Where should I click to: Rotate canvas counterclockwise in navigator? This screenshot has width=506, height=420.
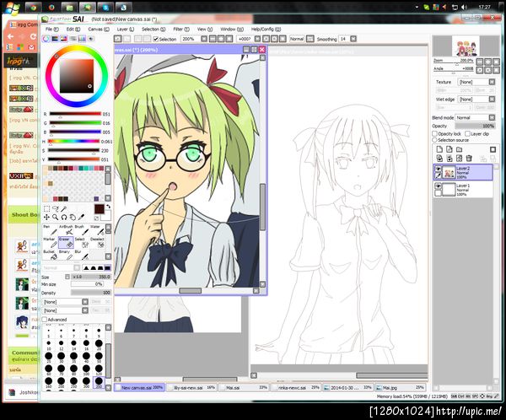[480, 70]
